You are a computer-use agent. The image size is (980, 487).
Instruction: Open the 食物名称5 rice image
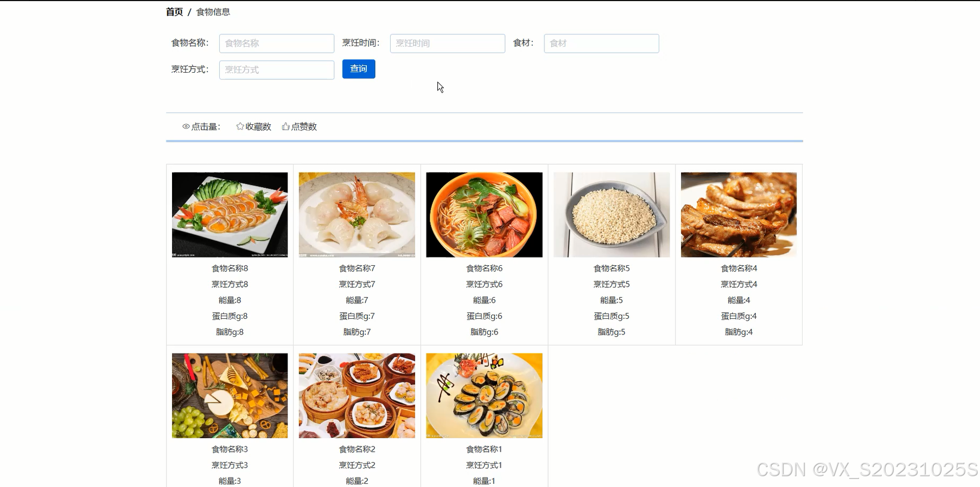click(x=612, y=215)
